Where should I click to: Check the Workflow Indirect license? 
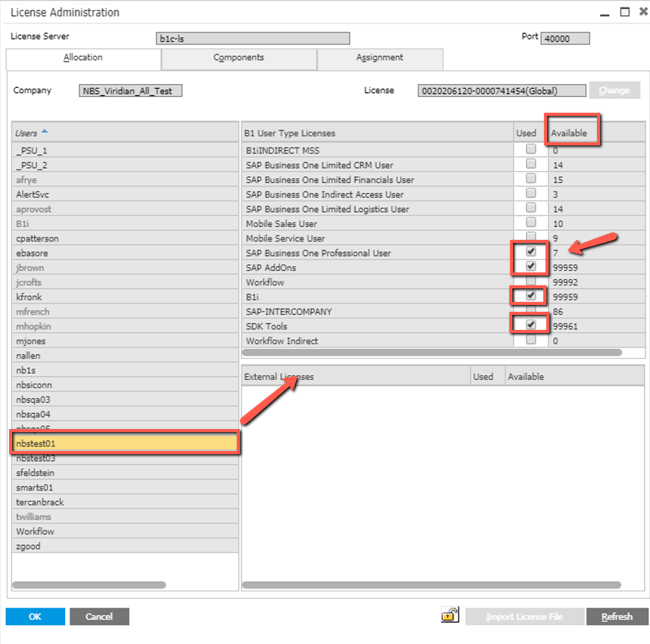click(530, 340)
